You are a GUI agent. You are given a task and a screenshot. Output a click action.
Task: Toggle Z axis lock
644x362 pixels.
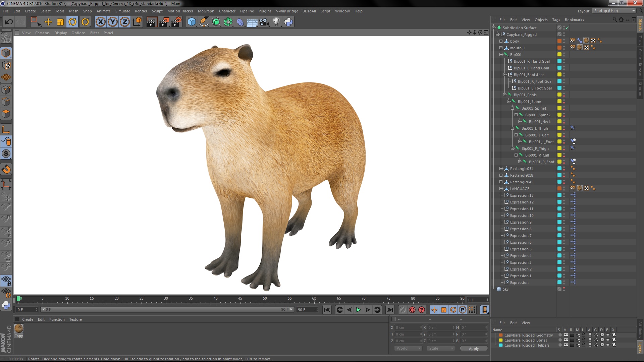coord(125,22)
